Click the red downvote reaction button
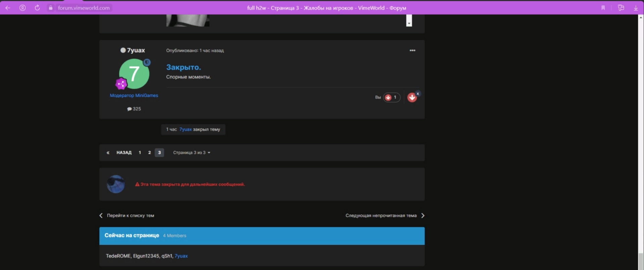 point(412,98)
